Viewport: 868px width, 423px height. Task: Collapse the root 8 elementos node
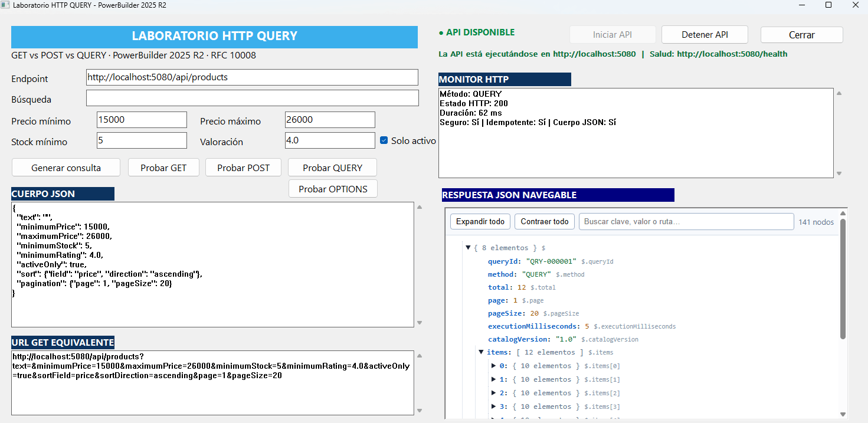tap(468, 248)
